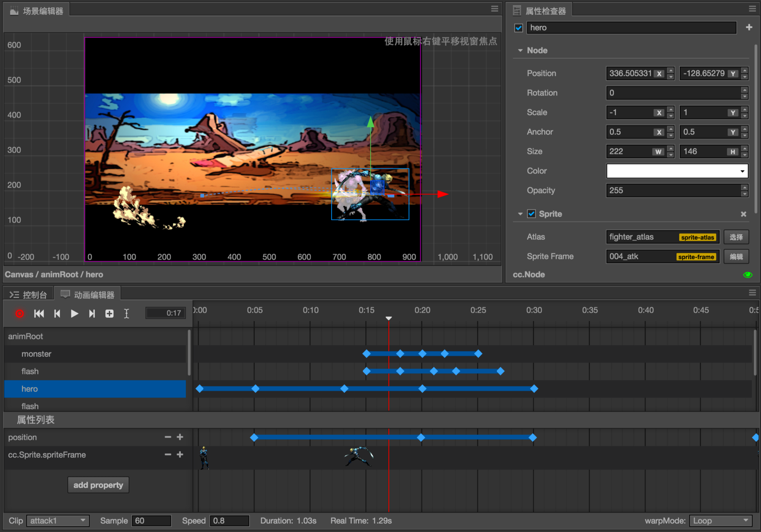Screen dimensions: 761x532
Task: Select the attack pose sprite frame thumbnail
Action: click(x=359, y=456)
